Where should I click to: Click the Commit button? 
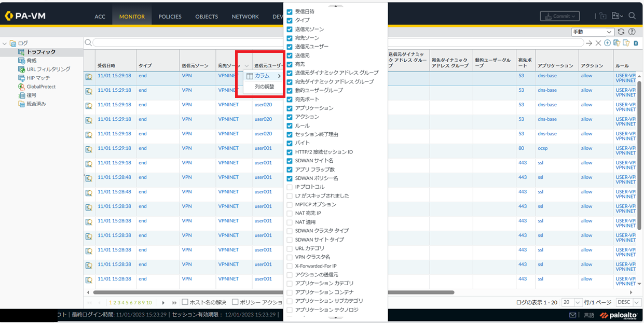(561, 16)
